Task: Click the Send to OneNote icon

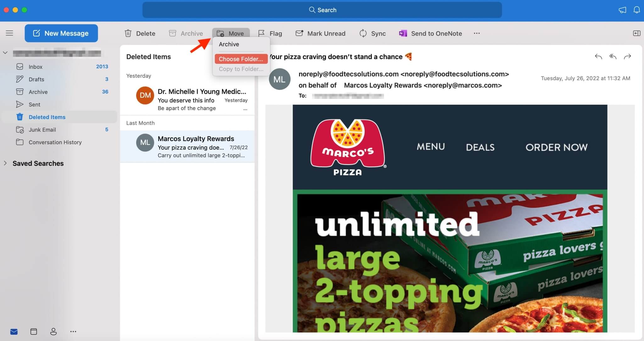Action: pyautogui.click(x=403, y=33)
